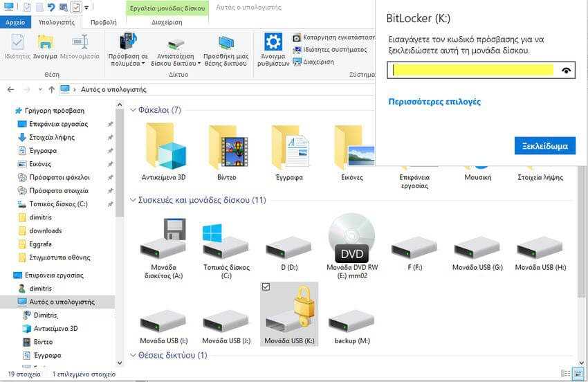Click the Unlock (Ξεκλείδωμα) button
Image resolution: width=588 pixels, height=382 pixels.
coord(545,146)
